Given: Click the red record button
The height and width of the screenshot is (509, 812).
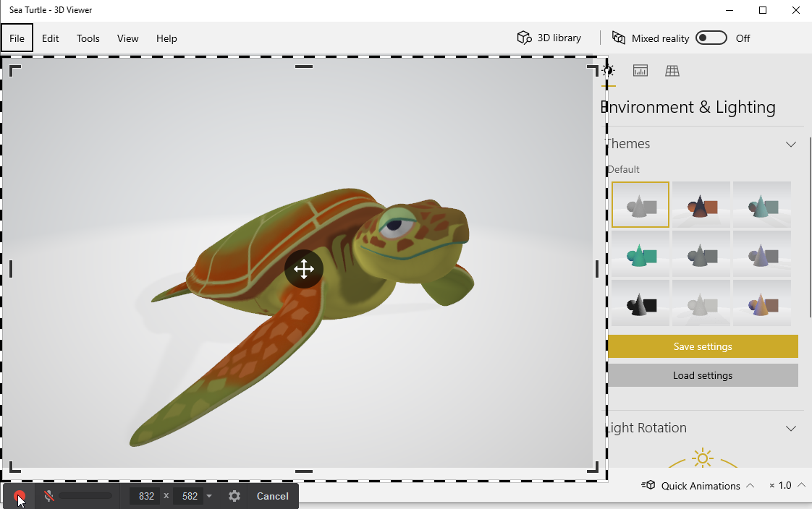Looking at the screenshot, I should click(20, 496).
